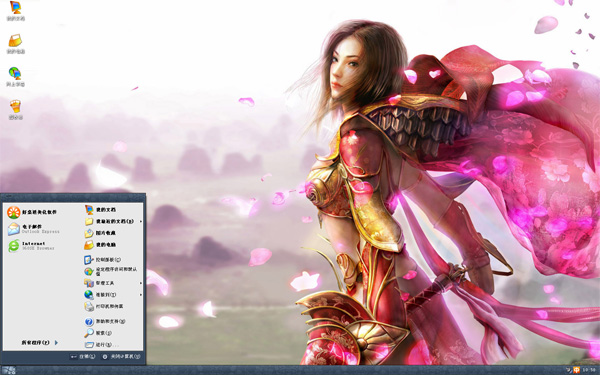Launch the 360SE Internet browser entry

[31, 246]
